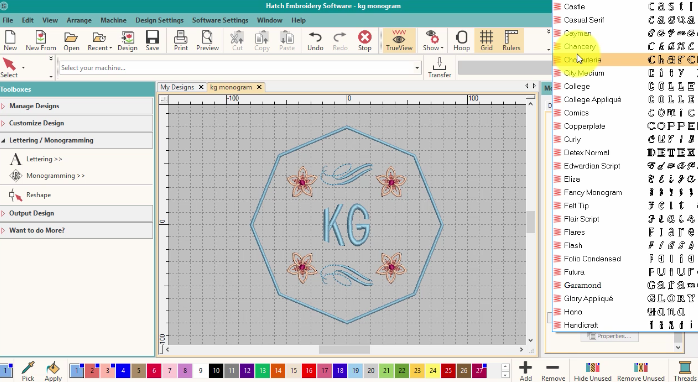The height and width of the screenshot is (382, 699).
Task: Open the Arrange menu
Action: click(79, 20)
